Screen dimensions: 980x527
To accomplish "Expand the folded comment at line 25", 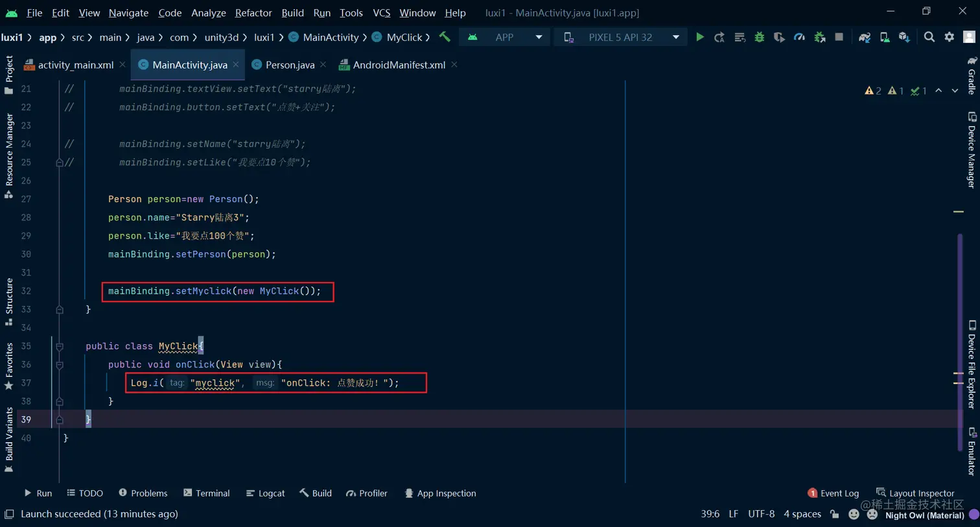I will 60,163.
